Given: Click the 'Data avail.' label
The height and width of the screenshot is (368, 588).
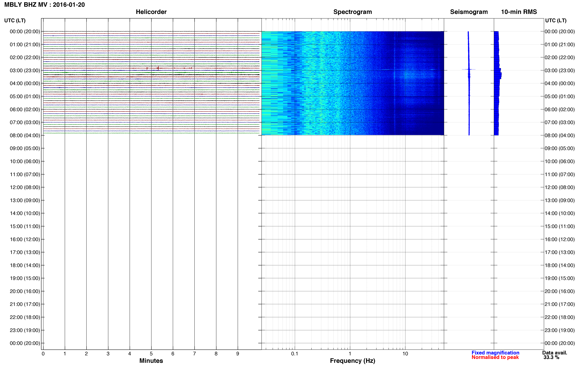Looking at the screenshot, I should coord(555,353).
